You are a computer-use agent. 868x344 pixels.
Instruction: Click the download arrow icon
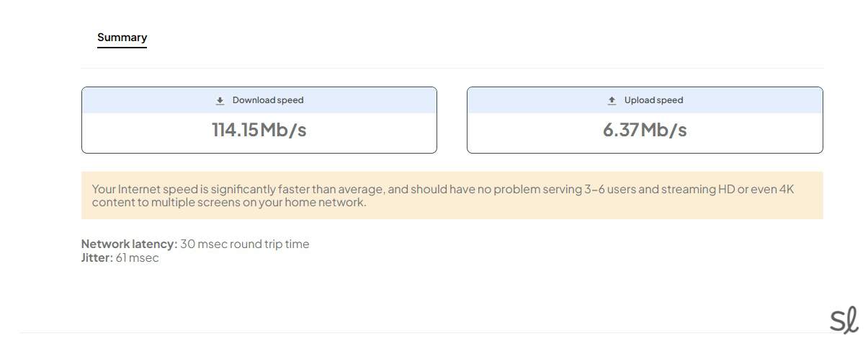tap(220, 101)
